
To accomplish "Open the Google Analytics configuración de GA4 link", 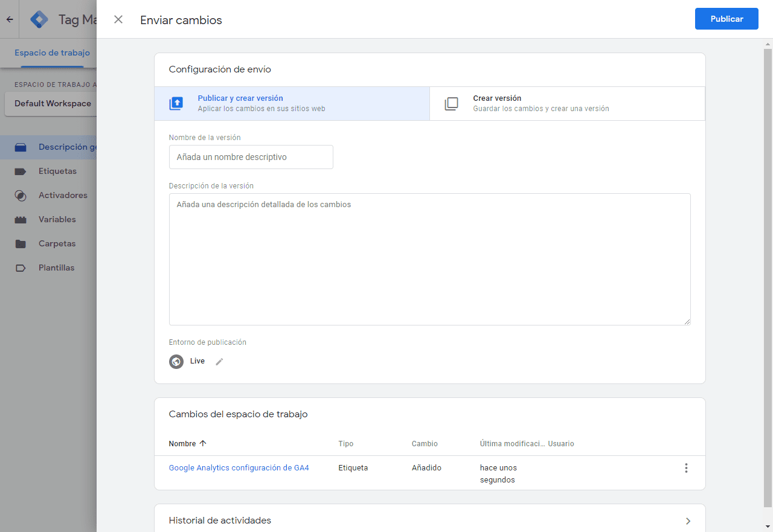I will coord(239,467).
